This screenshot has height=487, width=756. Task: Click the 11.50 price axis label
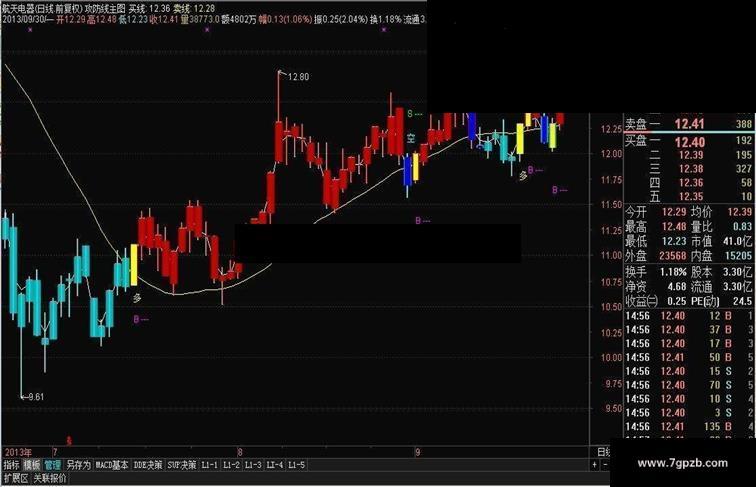pyautogui.click(x=611, y=205)
